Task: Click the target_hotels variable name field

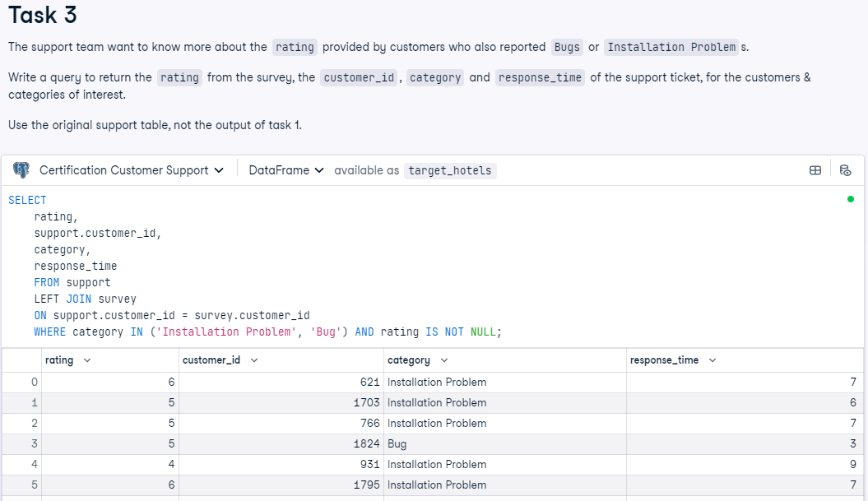Action: [x=450, y=170]
